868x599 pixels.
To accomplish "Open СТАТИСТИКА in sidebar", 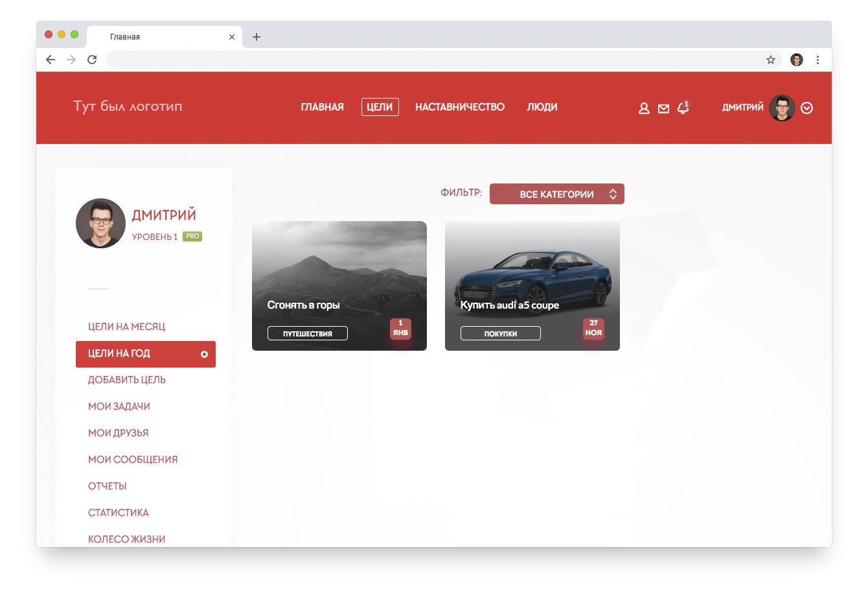I will pos(119,513).
